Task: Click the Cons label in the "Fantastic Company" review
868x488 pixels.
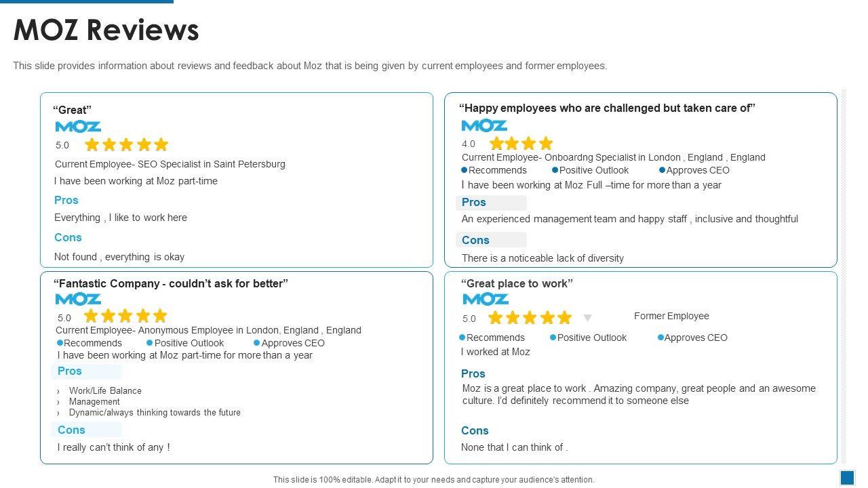Action: (x=71, y=430)
